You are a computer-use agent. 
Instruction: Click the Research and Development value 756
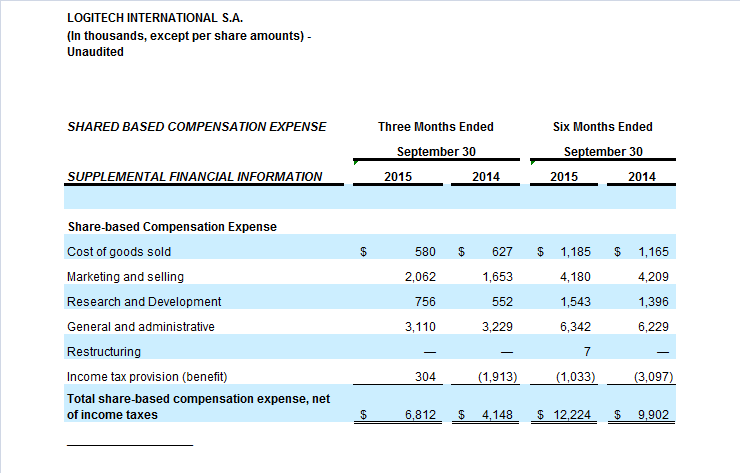[x=425, y=302]
